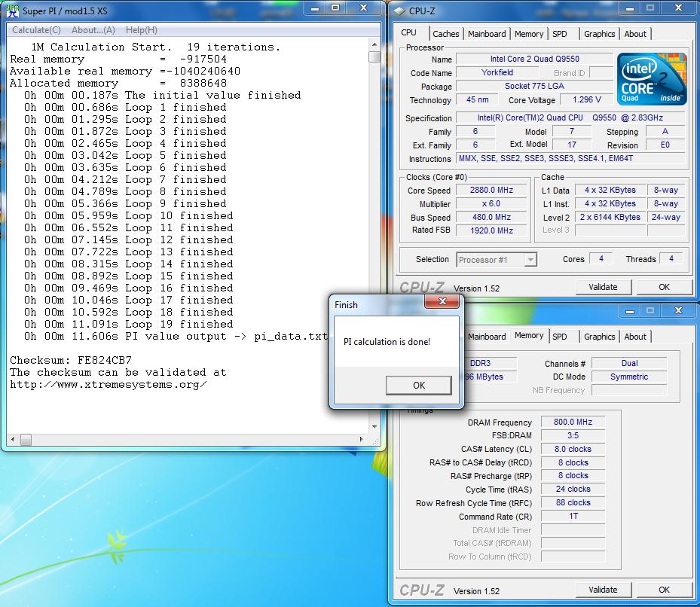This screenshot has height=607, width=700.
Task: Click the Name field Intel Core 2 Quad Q9550
Action: tap(534, 59)
